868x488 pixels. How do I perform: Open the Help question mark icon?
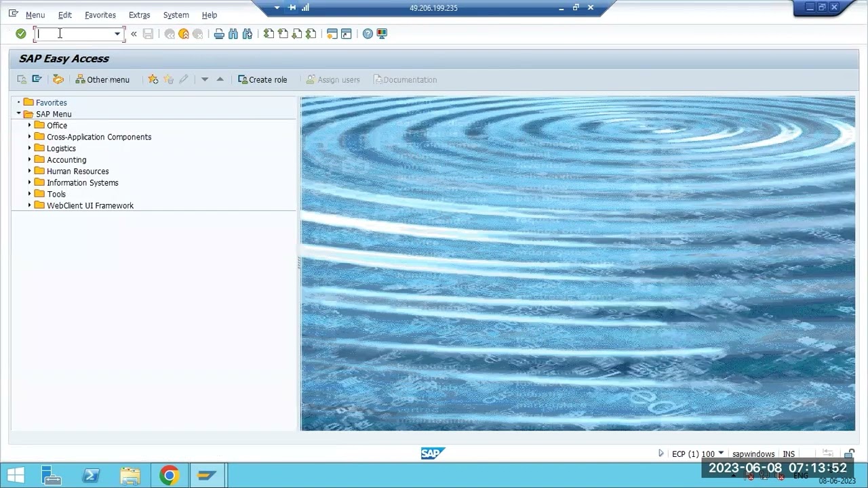click(368, 34)
